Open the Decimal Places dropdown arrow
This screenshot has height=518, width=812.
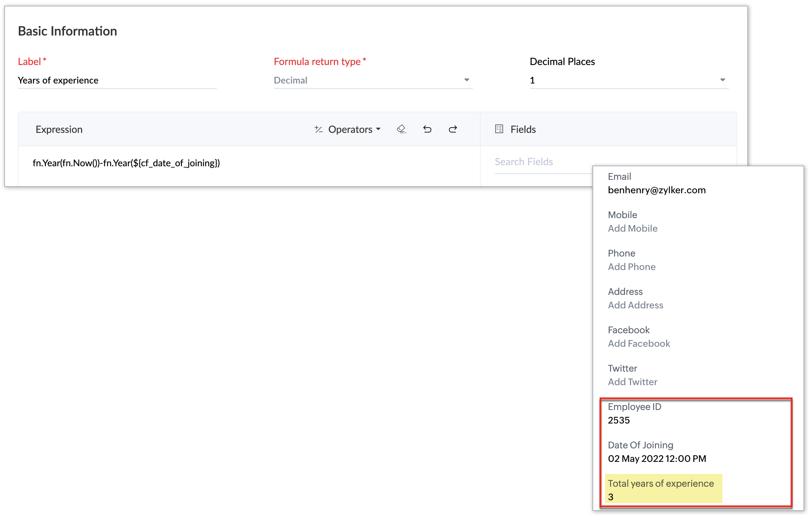pyautogui.click(x=722, y=80)
